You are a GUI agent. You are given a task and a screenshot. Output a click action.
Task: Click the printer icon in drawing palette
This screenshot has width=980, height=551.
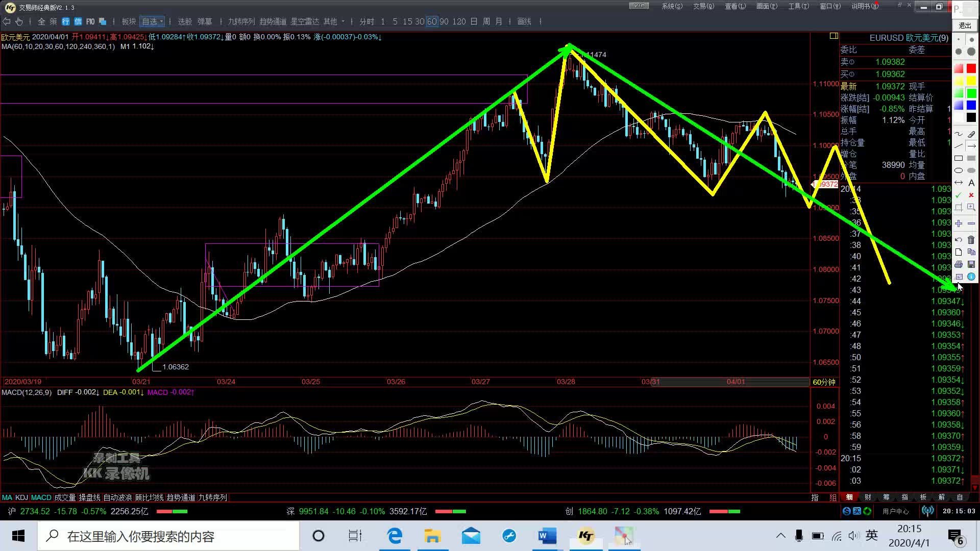click(959, 264)
